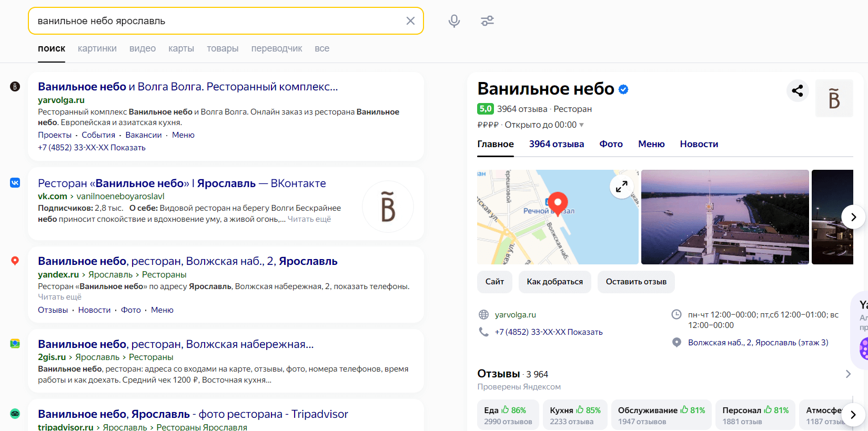Open the События sitelink
Image resolution: width=868 pixels, height=431 pixels.
[x=98, y=135]
